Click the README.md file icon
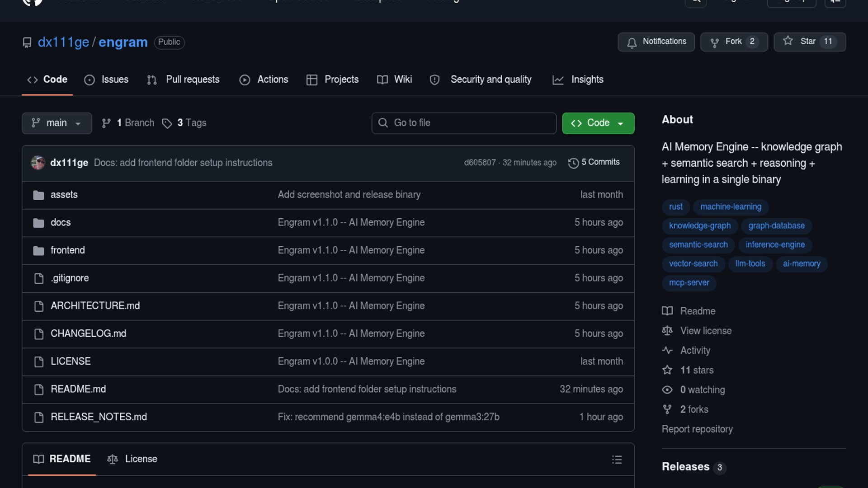 (x=39, y=389)
